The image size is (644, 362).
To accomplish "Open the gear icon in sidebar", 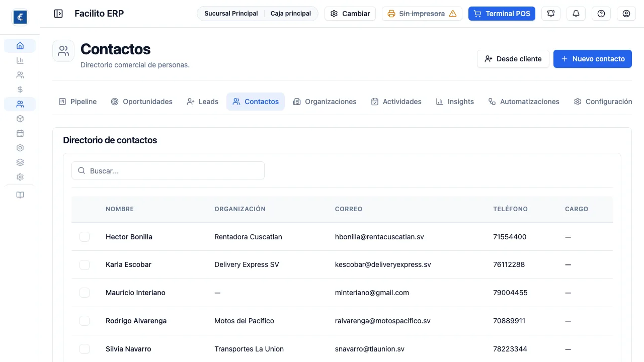I will coord(20,177).
